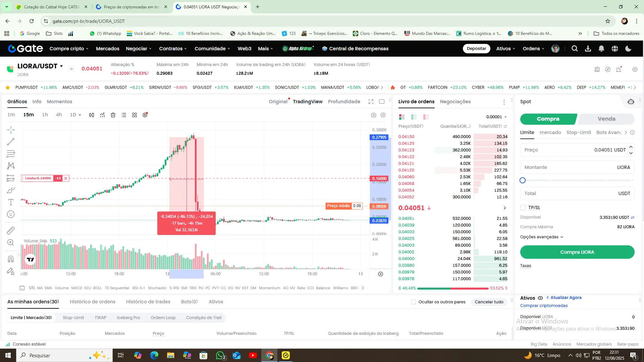The image size is (644, 362).
Task: Show only asks order book view
Action: 426,117
